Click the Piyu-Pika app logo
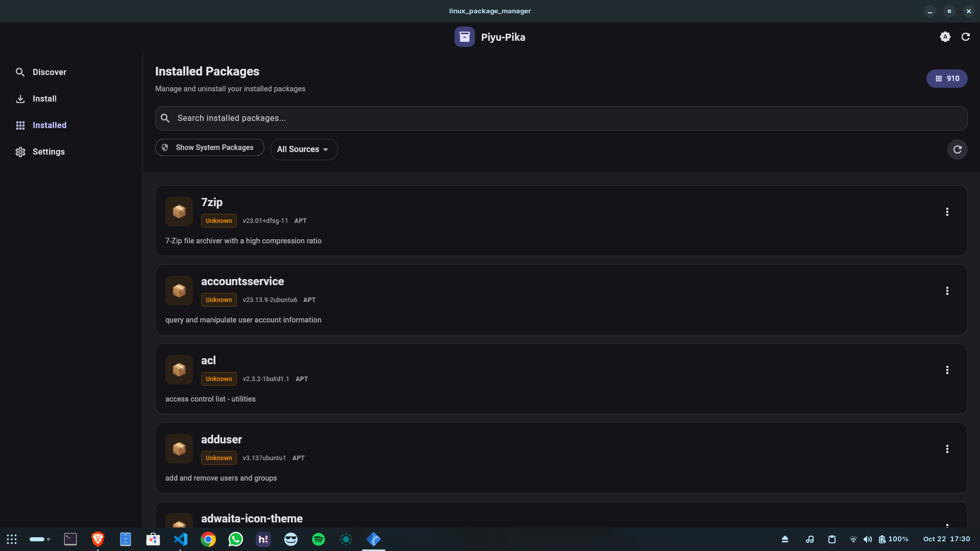Image resolution: width=980 pixels, height=551 pixels. pos(464,37)
